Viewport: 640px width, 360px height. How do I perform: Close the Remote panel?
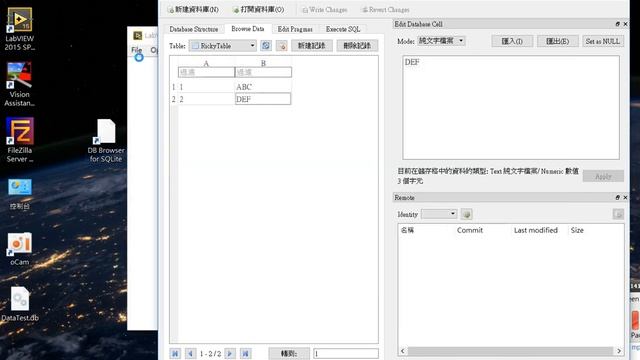[x=625, y=198]
